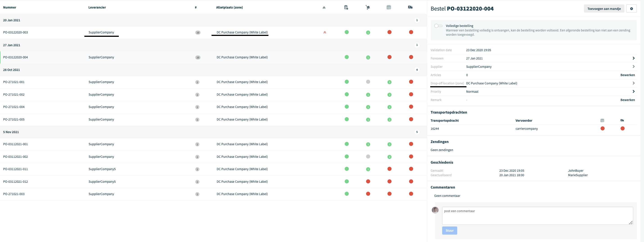Click Bewerken link for Remark
Image resolution: width=644 pixels, height=242 pixels.
pyautogui.click(x=628, y=100)
